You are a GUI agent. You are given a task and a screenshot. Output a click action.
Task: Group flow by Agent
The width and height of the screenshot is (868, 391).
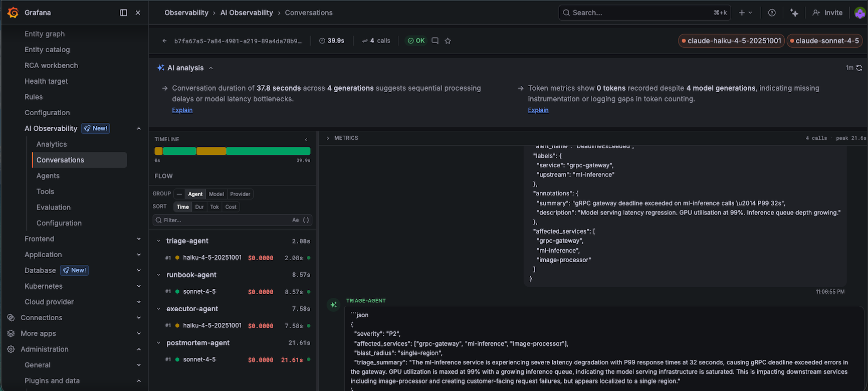pos(195,194)
